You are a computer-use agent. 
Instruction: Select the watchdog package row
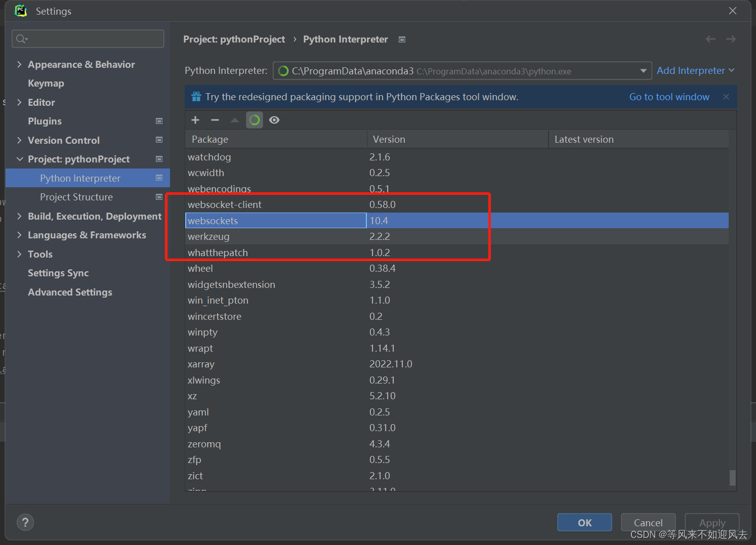[457, 157]
